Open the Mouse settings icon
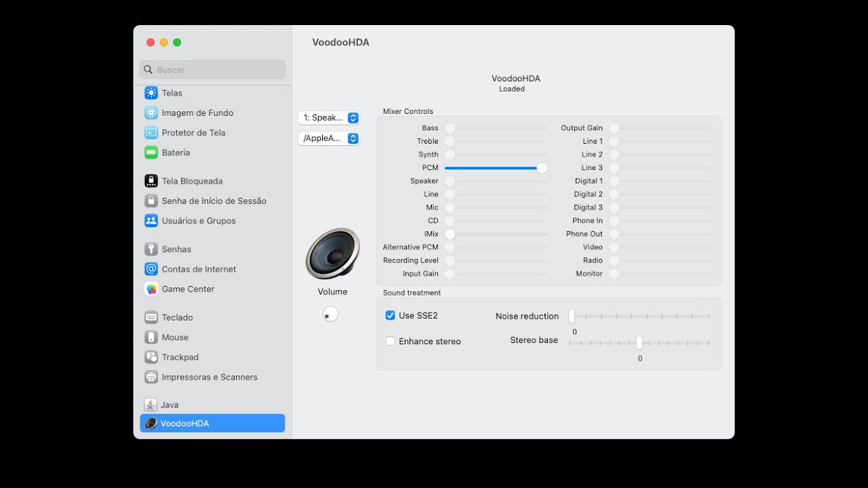 click(151, 337)
